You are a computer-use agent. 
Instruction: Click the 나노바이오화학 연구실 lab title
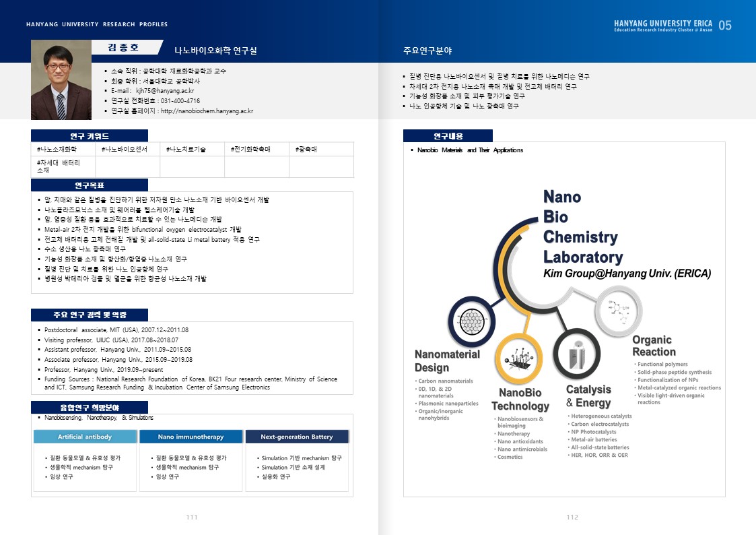[x=215, y=51]
